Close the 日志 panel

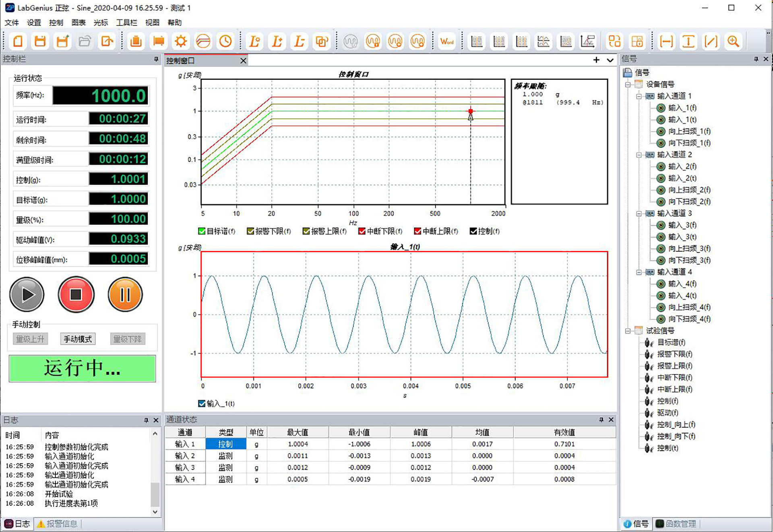pyautogui.click(x=156, y=420)
